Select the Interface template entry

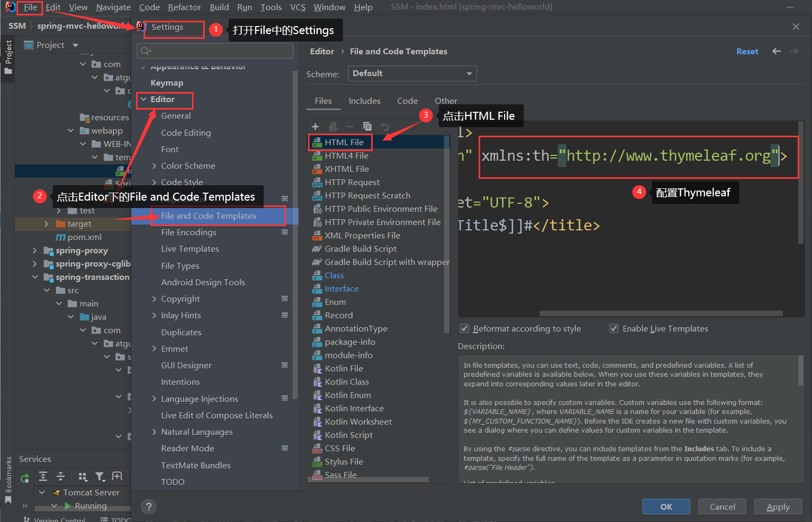coord(341,288)
